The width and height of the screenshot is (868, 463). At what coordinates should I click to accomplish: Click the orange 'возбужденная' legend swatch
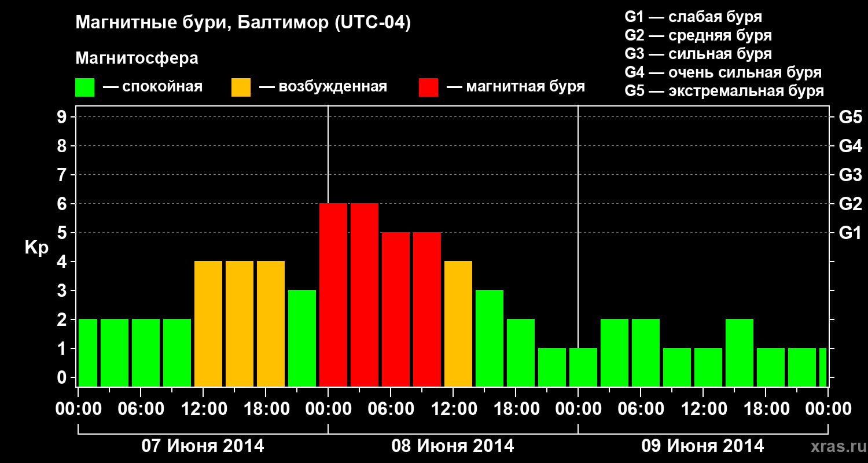(x=241, y=87)
